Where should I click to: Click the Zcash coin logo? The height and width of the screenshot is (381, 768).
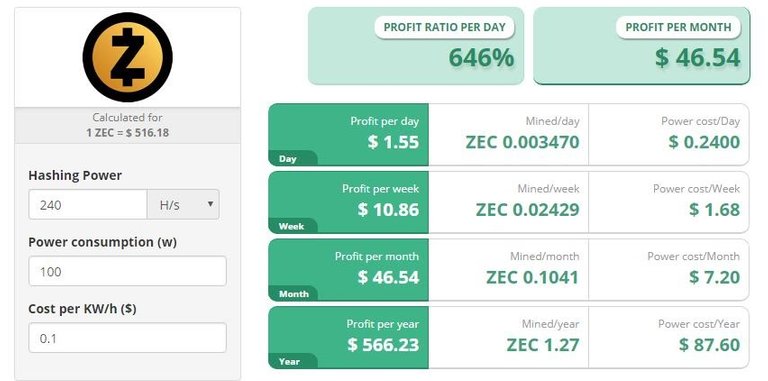click(x=127, y=57)
